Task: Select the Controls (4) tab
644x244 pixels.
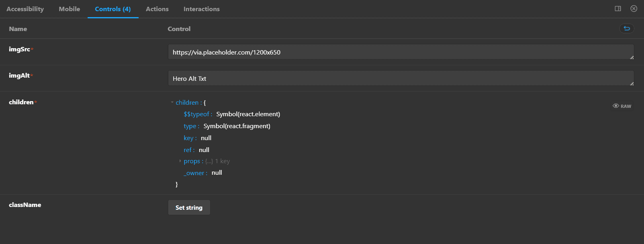Action: tap(113, 9)
